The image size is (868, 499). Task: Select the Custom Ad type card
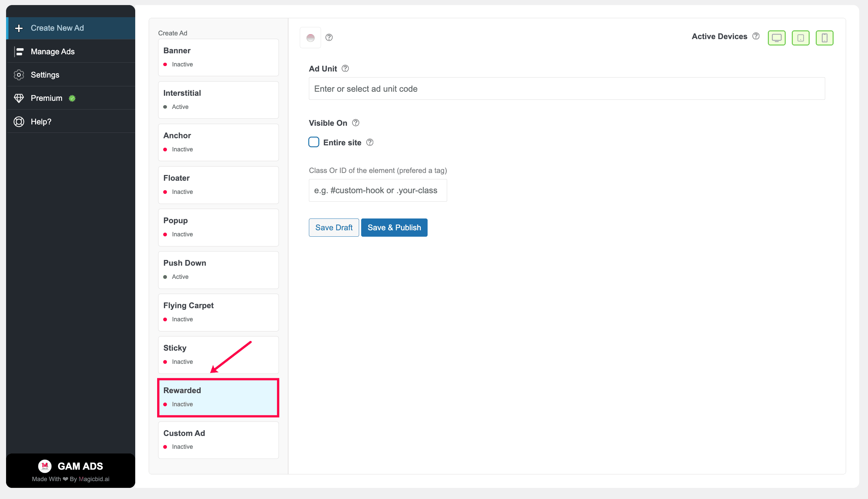click(218, 440)
